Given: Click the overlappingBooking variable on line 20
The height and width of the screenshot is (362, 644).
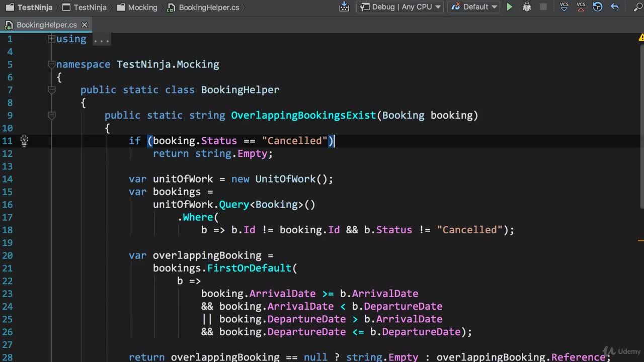Looking at the screenshot, I should (x=207, y=255).
